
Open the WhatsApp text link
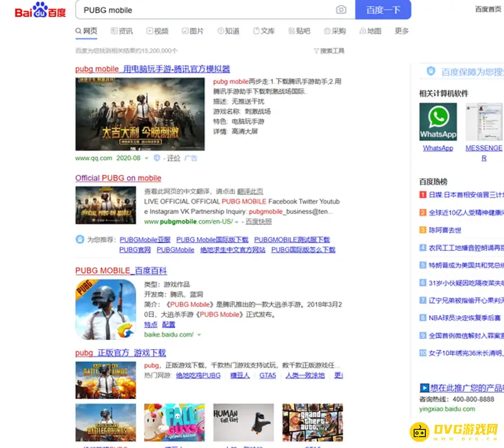click(x=438, y=148)
